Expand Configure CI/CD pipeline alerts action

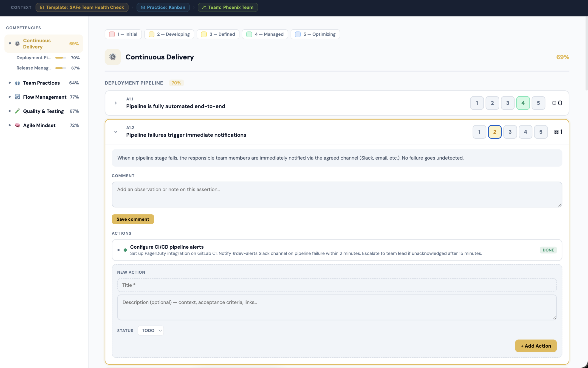119,250
